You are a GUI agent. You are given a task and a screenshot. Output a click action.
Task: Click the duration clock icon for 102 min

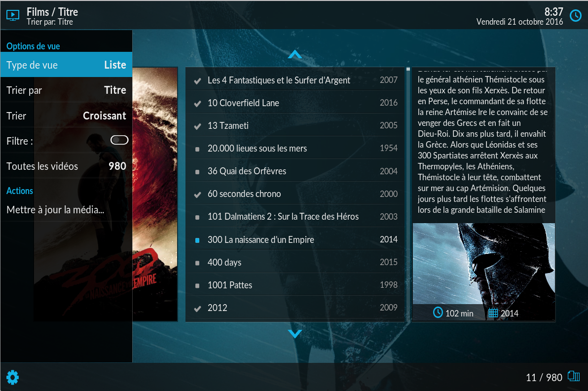[438, 313]
